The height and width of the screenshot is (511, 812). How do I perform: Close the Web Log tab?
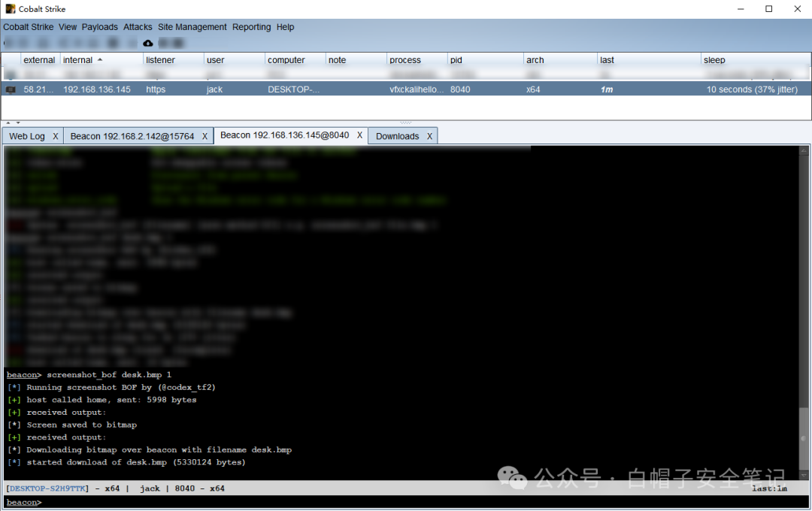[56, 136]
